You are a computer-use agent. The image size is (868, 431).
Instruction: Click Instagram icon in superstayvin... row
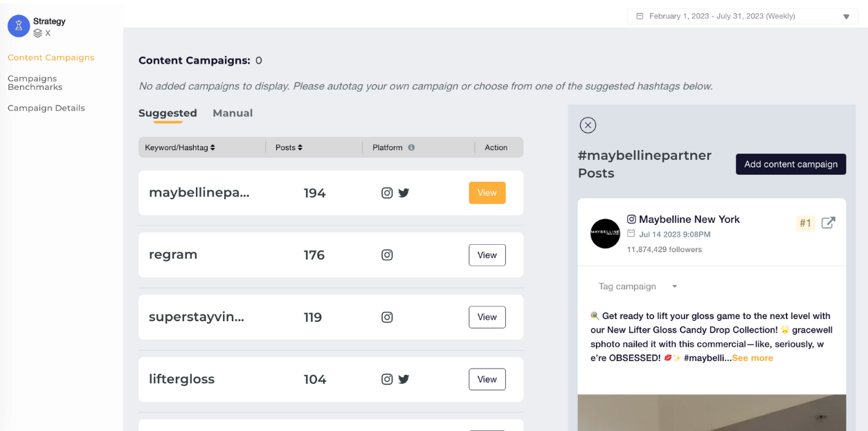coord(387,317)
